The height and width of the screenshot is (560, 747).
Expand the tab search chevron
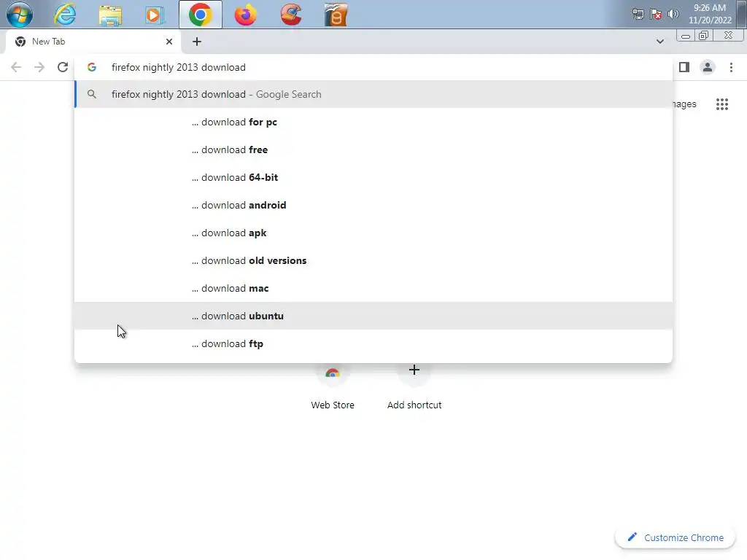659,42
